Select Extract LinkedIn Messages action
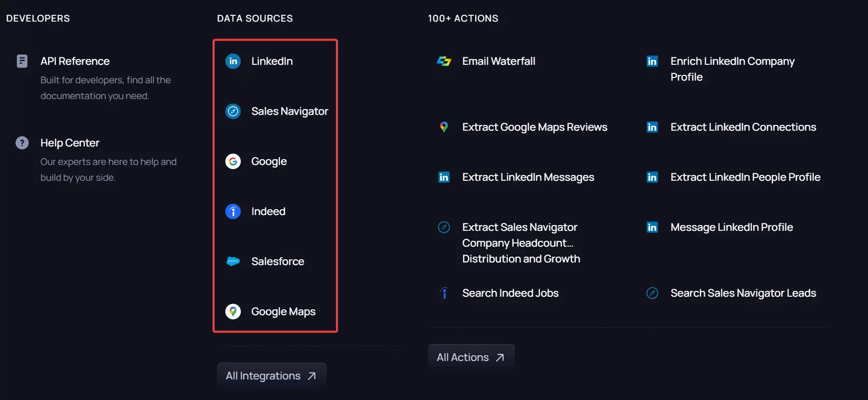Image resolution: width=868 pixels, height=400 pixels. click(528, 177)
